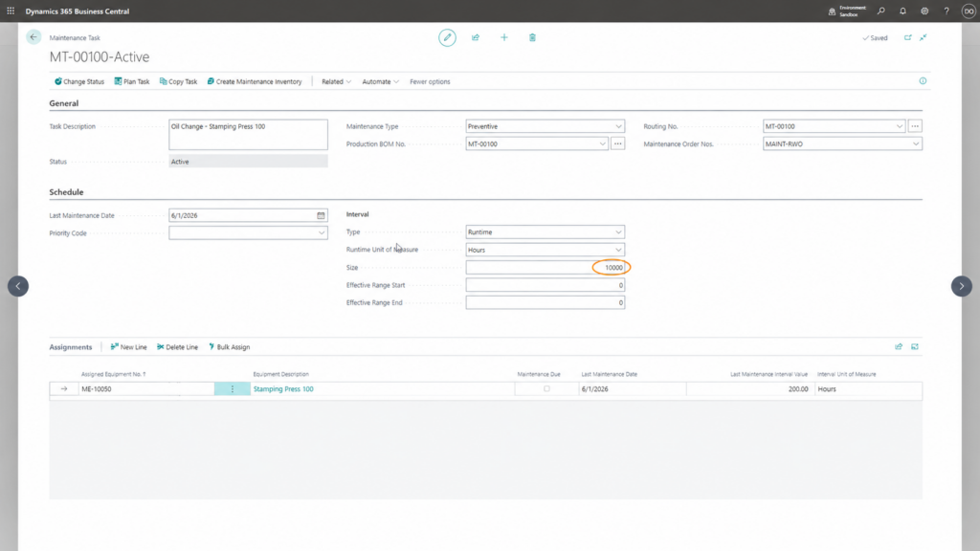Show the FactBox info icon

click(923, 80)
